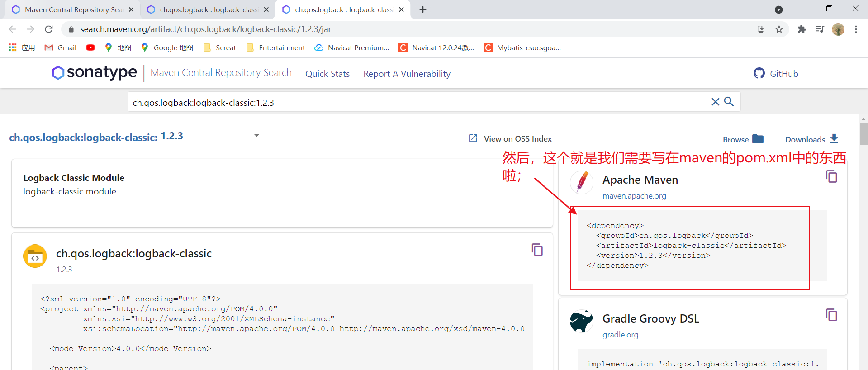The height and width of the screenshot is (370, 868).
Task: Open the Screat bookmarks folder
Action: 220,47
